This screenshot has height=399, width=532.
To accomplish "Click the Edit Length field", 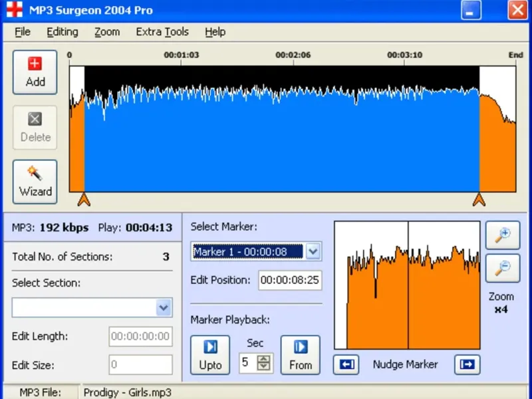I will (x=140, y=336).
